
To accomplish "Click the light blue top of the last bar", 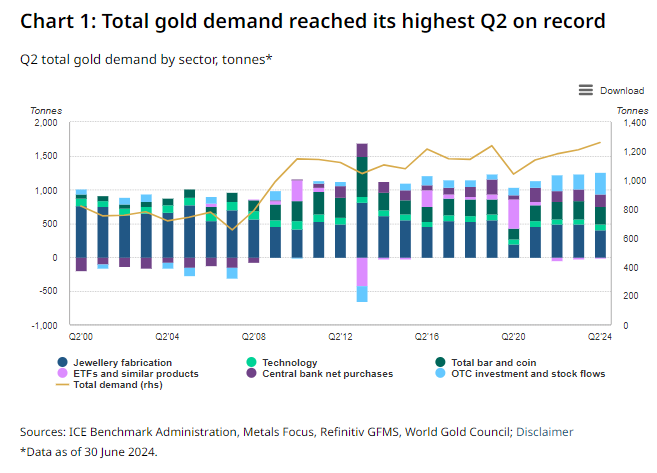I will (x=600, y=183).
